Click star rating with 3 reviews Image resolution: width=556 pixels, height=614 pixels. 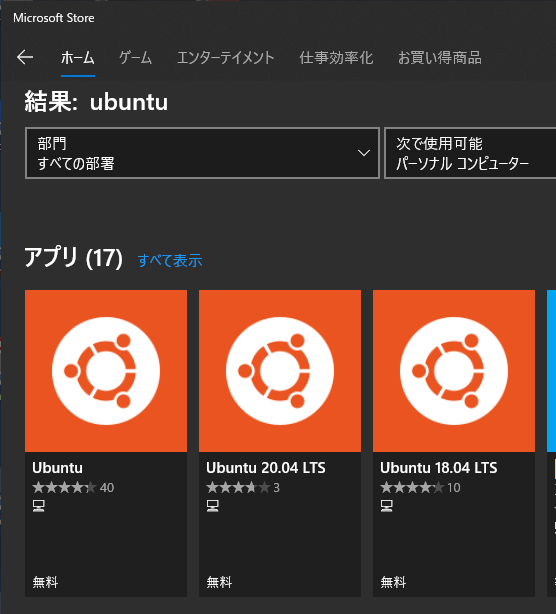[x=243, y=488]
